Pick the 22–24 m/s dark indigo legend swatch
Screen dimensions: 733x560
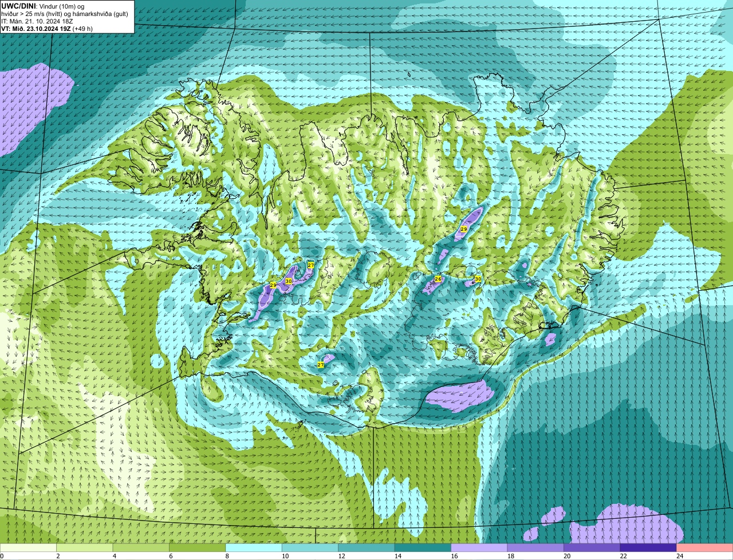pos(648,547)
